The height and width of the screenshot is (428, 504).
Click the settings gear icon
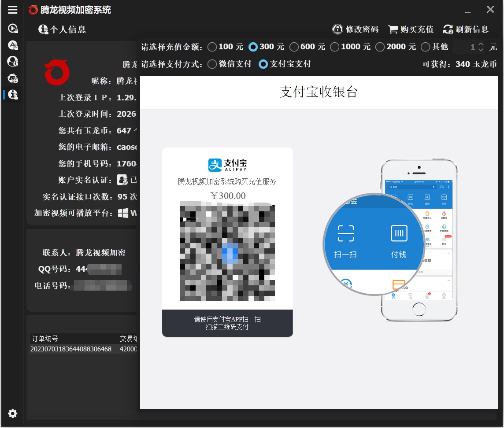[12, 413]
